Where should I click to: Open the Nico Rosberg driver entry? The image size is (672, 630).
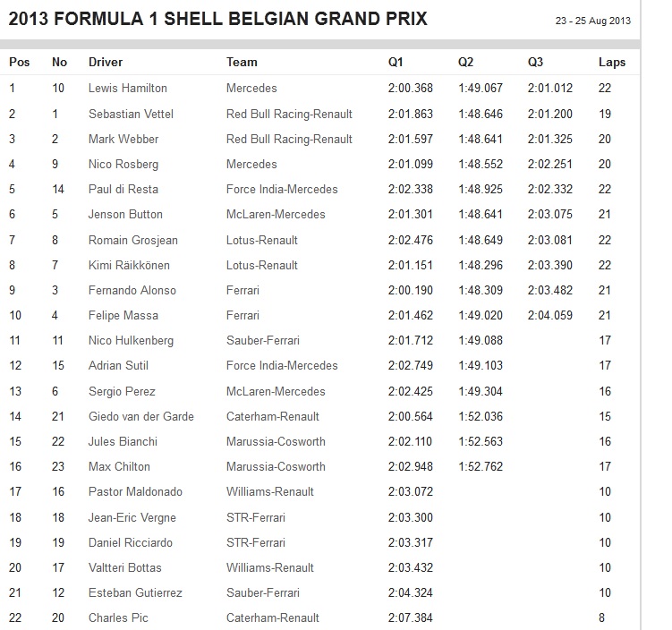pyautogui.click(x=123, y=164)
